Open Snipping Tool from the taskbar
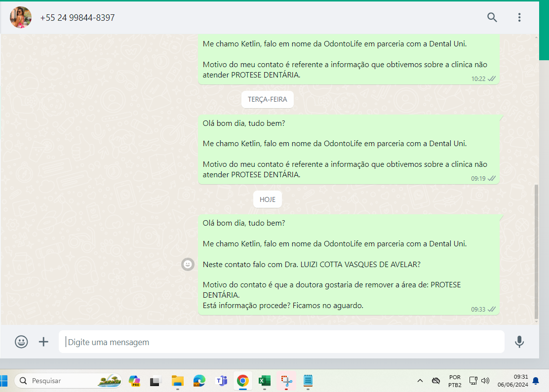Viewport: 549px width, 392px height. (x=286, y=381)
